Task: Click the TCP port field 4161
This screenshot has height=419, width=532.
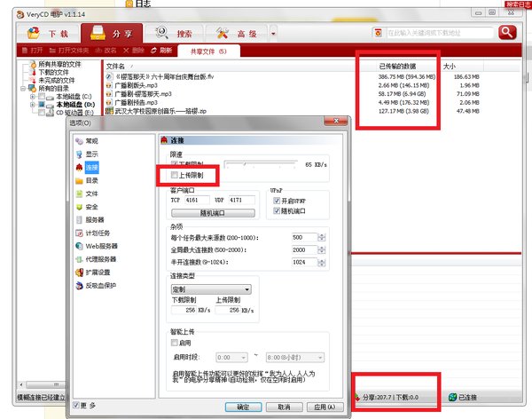Action: [197, 200]
